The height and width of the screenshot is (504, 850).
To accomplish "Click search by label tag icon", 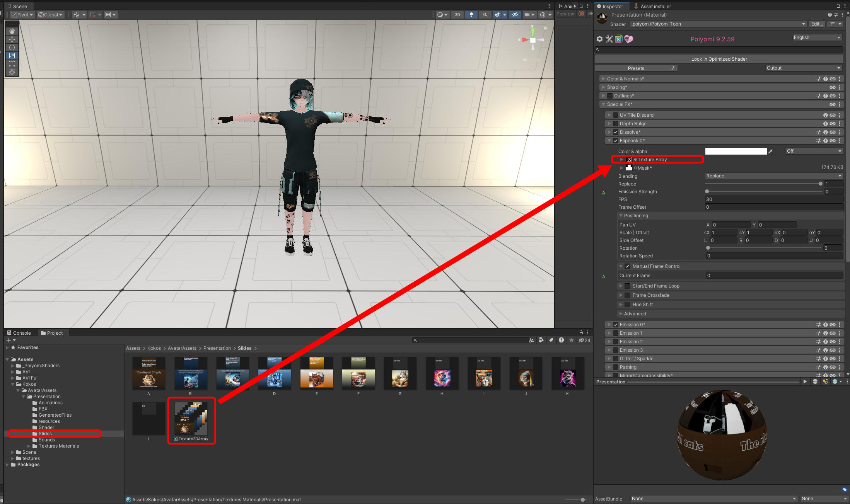I will (551, 340).
